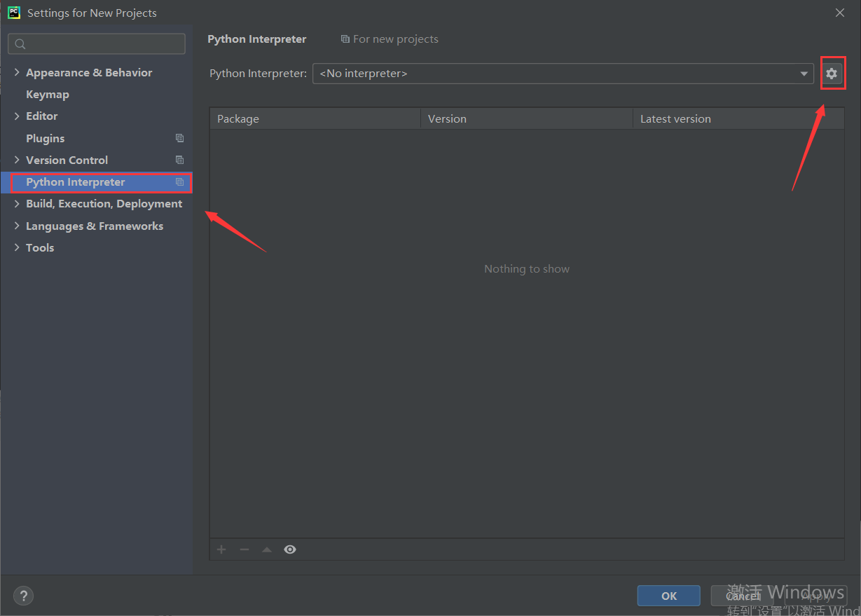Viewport: 861px width, 616px height.
Task: Expand the Version Control section
Action: click(x=17, y=160)
